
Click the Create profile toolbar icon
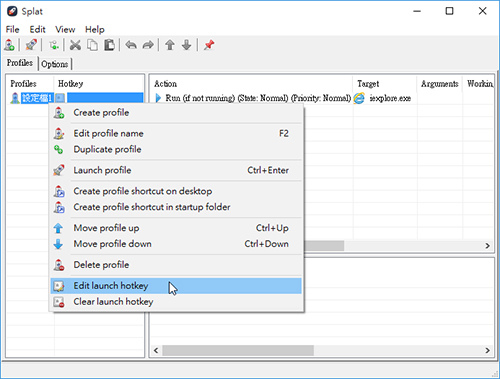click(9, 45)
